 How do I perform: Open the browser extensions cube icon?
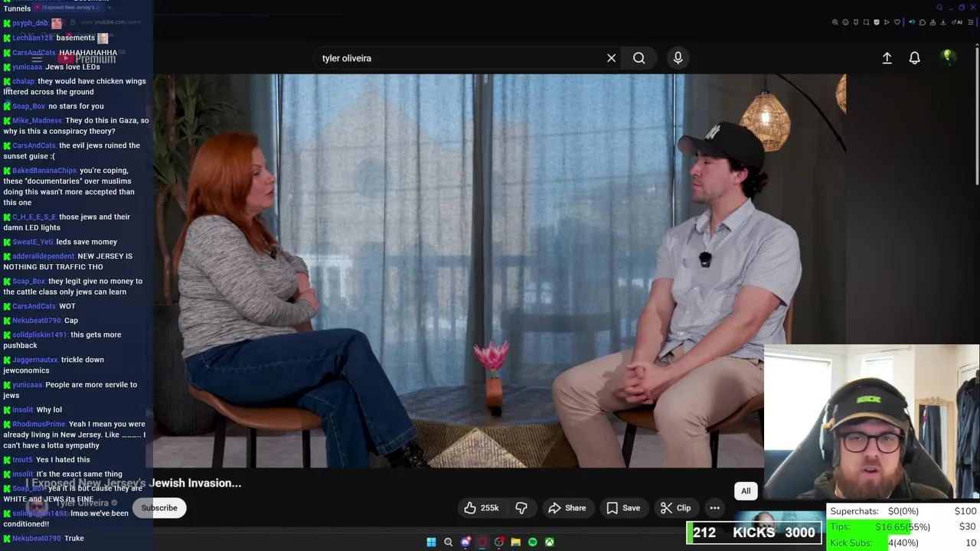923,22
